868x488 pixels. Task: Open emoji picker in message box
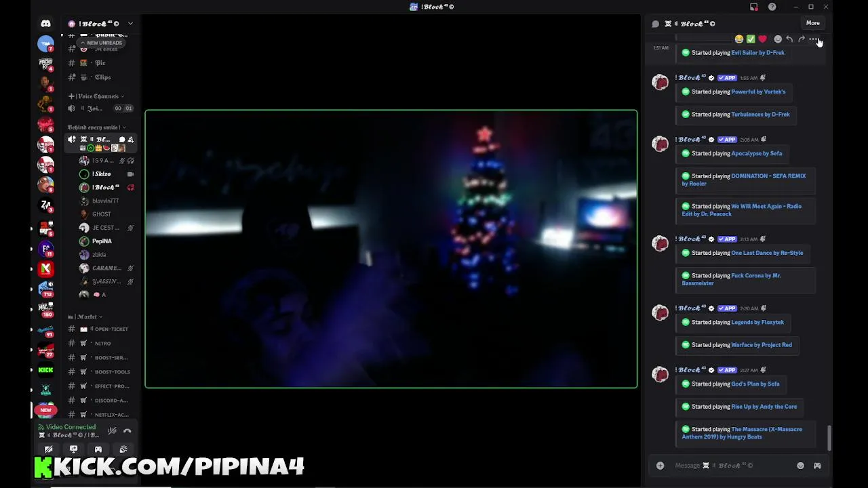pos(800,466)
